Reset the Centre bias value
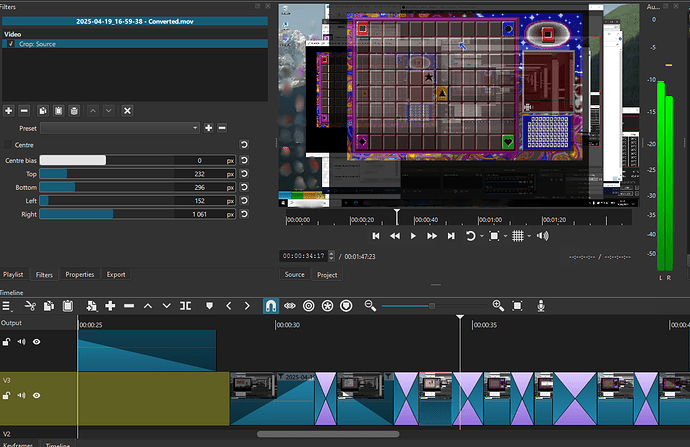This screenshot has height=447, width=690. tap(244, 160)
